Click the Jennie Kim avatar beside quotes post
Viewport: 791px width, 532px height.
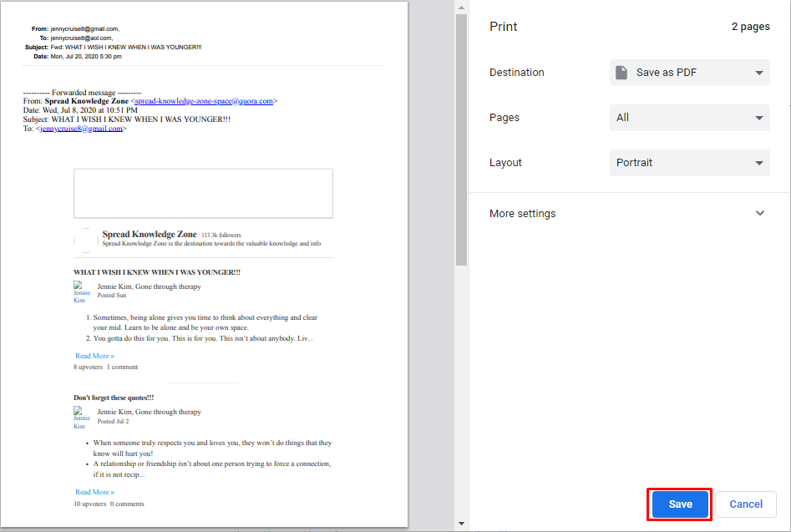(x=81, y=418)
